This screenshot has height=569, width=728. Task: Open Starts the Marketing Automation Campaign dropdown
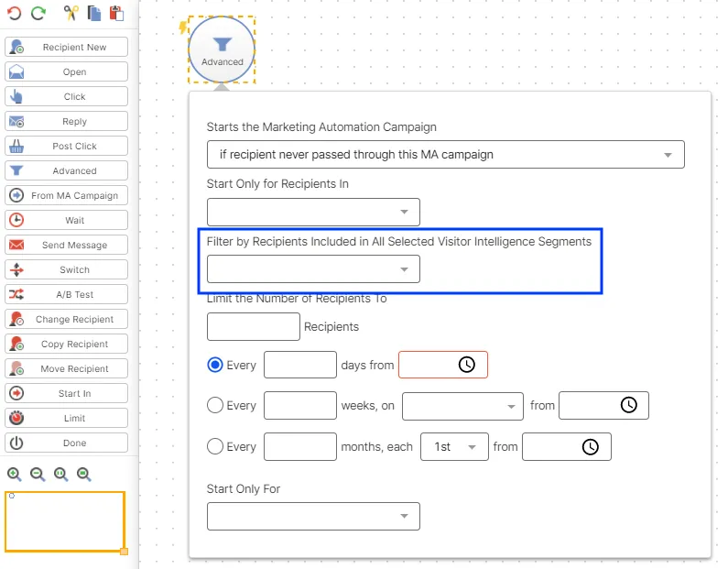pyautogui.click(x=446, y=154)
